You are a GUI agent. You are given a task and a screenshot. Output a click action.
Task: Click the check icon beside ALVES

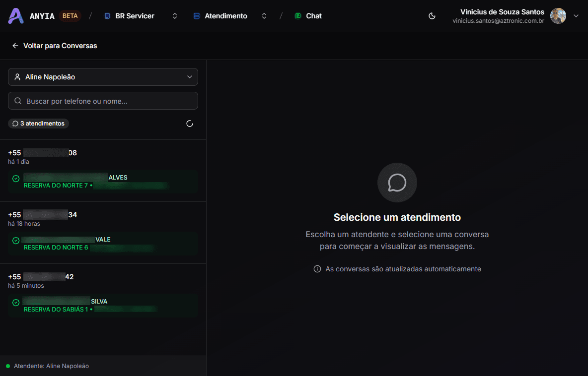[x=16, y=179]
